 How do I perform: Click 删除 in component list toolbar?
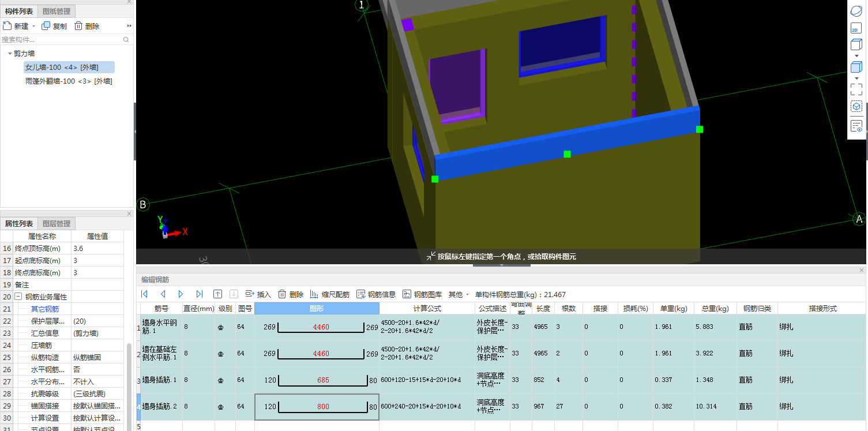point(87,26)
